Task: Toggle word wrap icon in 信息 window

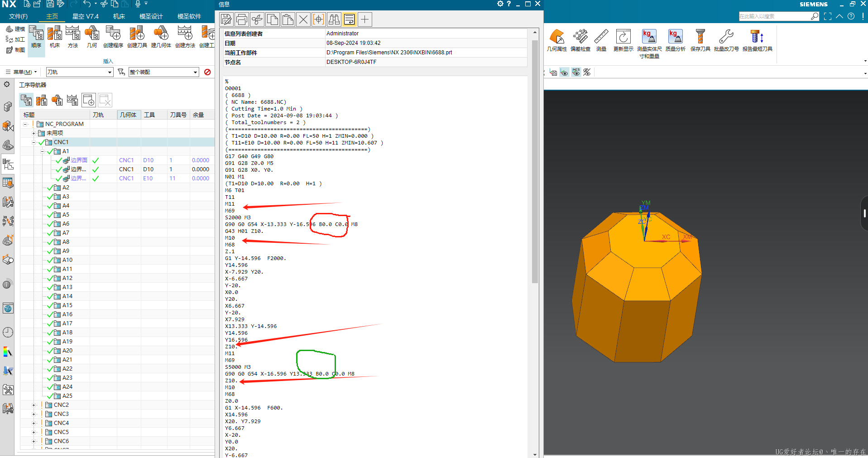Action: coord(350,19)
